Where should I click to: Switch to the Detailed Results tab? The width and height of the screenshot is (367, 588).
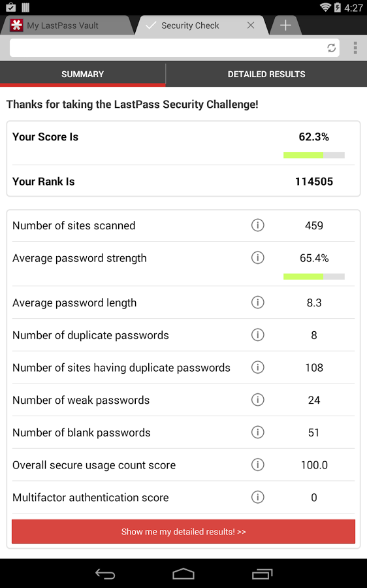[x=266, y=74]
